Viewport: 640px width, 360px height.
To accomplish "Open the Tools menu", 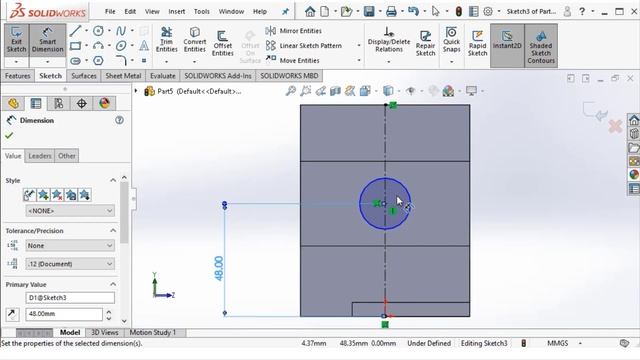I will tap(202, 11).
